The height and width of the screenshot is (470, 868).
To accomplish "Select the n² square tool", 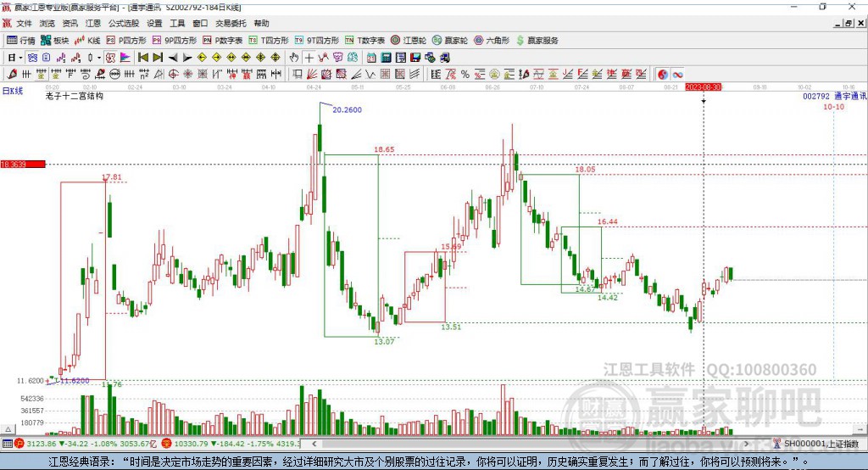I will (144, 75).
